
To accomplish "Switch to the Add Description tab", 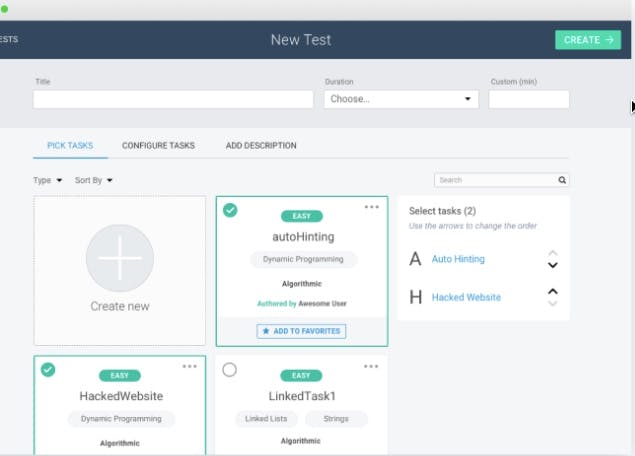I will coord(261,145).
